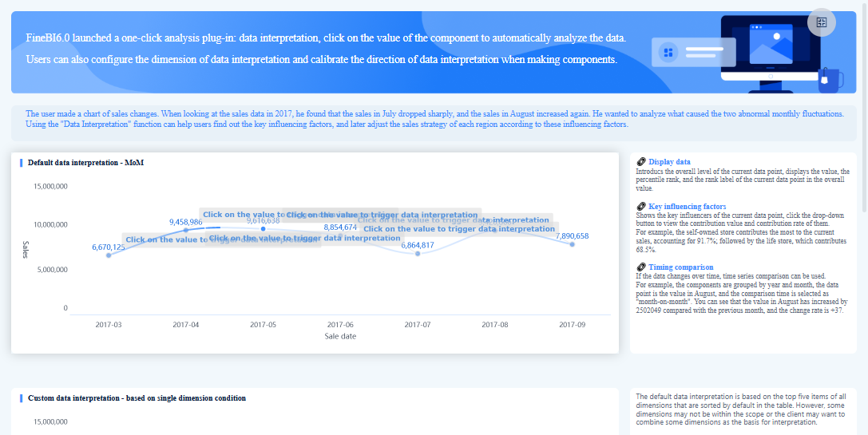The width and height of the screenshot is (868, 435).
Task: Click the 2017-05 data point on the line
Action: coord(263,228)
